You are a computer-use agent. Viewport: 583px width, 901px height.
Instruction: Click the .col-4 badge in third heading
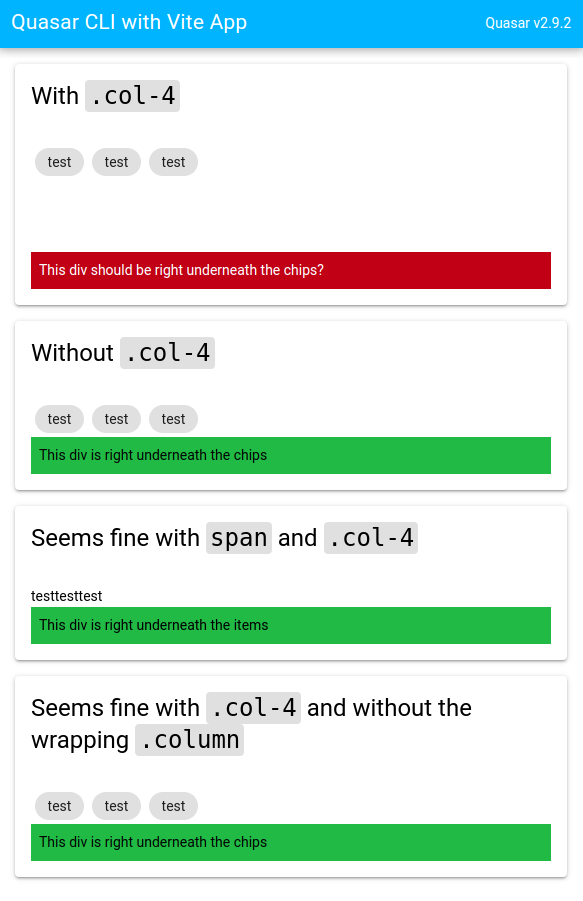pos(370,538)
